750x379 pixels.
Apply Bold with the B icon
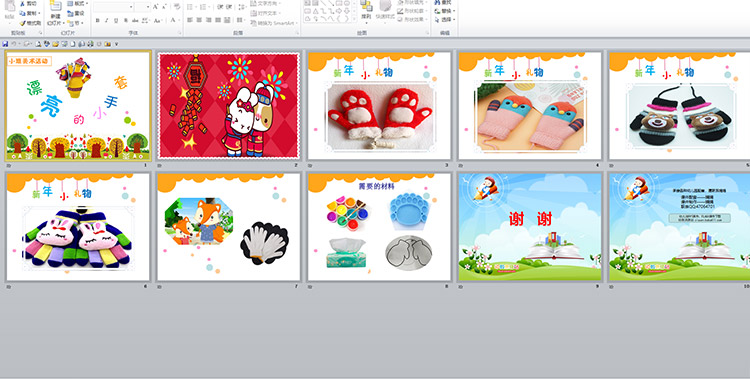point(98,21)
